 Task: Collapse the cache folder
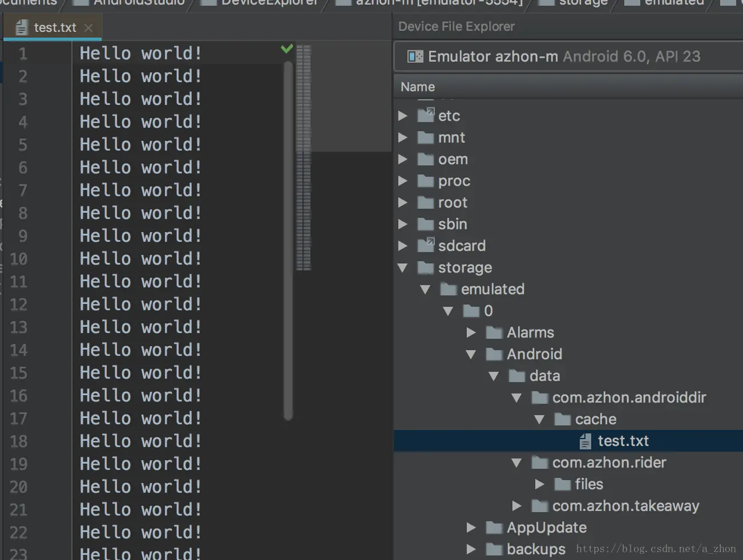(539, 419)
